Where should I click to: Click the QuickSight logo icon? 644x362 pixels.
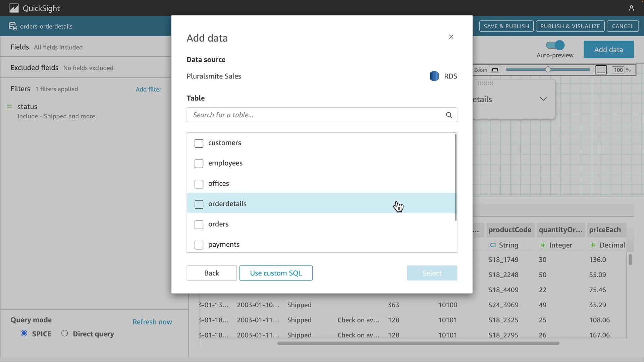pos(14,8)
